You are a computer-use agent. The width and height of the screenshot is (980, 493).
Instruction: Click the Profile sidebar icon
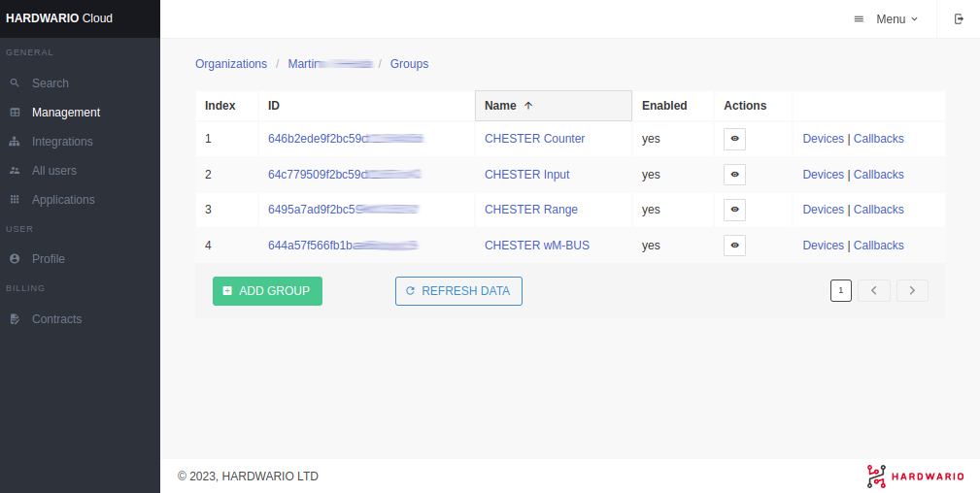tap(15, 259)
